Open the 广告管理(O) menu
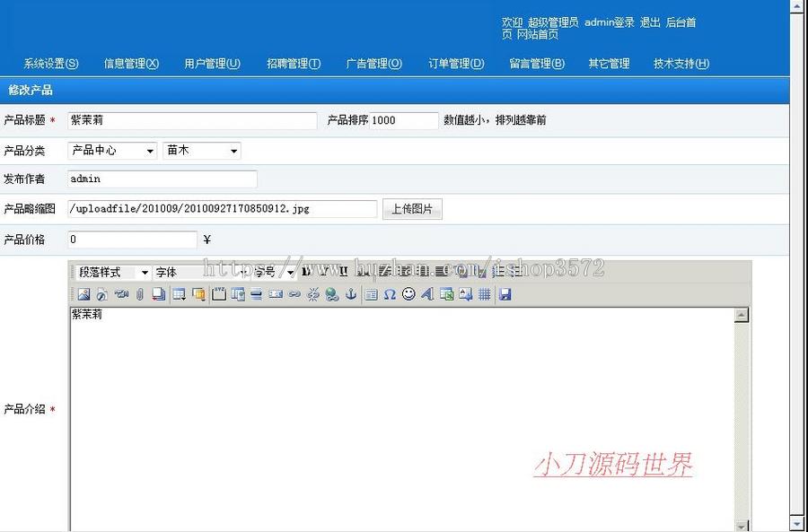 [374, 64]
